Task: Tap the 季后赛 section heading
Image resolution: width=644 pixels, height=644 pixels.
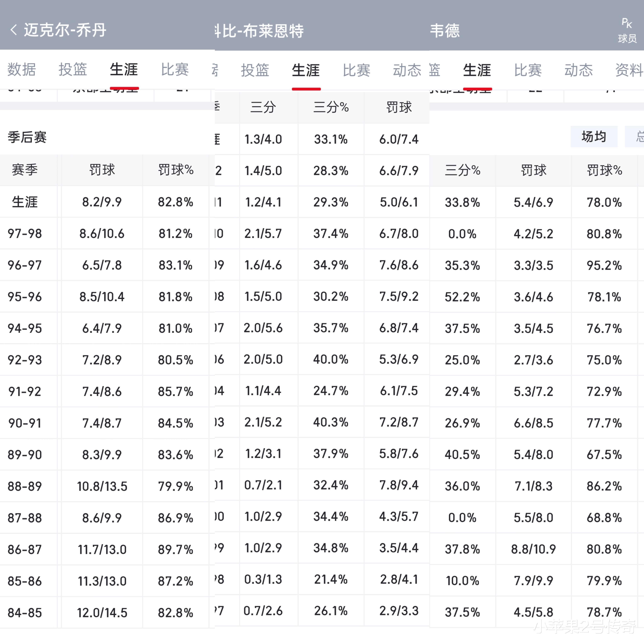Action: point(27,137)
